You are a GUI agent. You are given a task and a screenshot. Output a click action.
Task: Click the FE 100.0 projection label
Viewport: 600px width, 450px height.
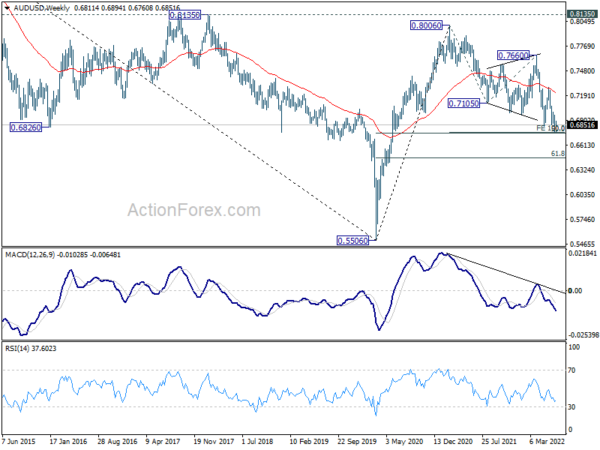(x=550, y=128)
